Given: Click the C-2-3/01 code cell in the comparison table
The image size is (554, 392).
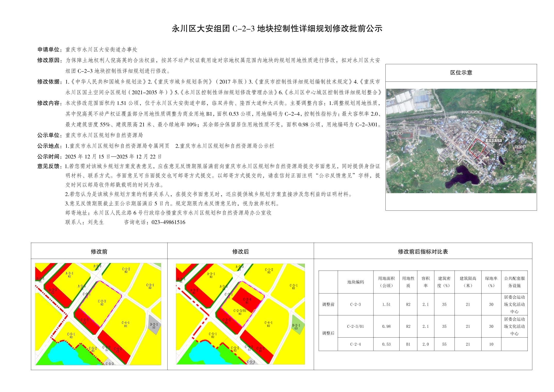Looking at the screenshot, I should [x=355, y=326].
